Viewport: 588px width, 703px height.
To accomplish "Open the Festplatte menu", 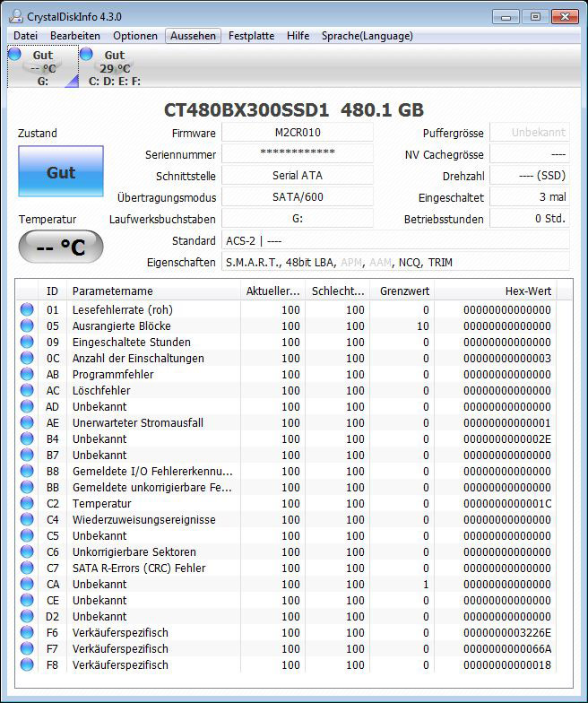I will (x=251, y=36).
